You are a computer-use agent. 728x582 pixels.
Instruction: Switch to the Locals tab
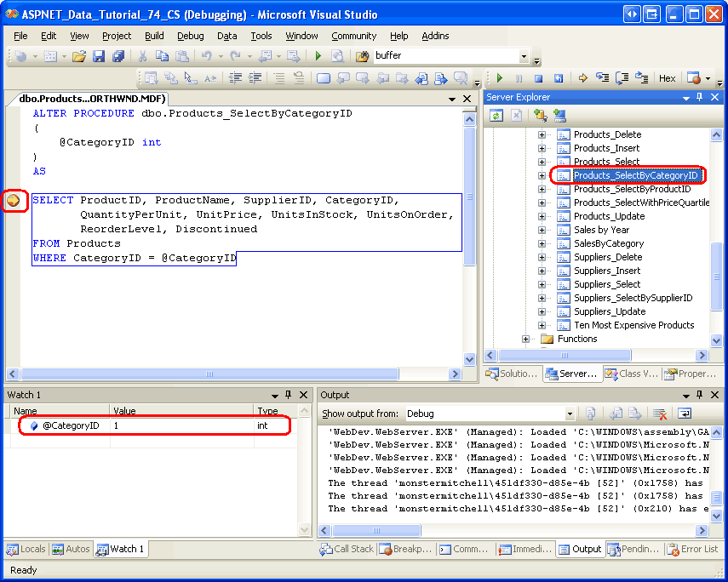[x=26, y=549]
